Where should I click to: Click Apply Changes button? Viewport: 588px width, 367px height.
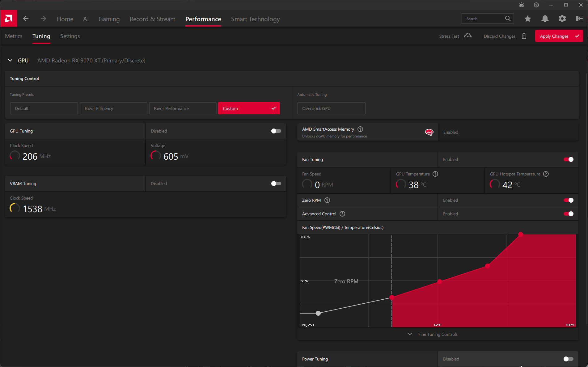coord(559,36)
